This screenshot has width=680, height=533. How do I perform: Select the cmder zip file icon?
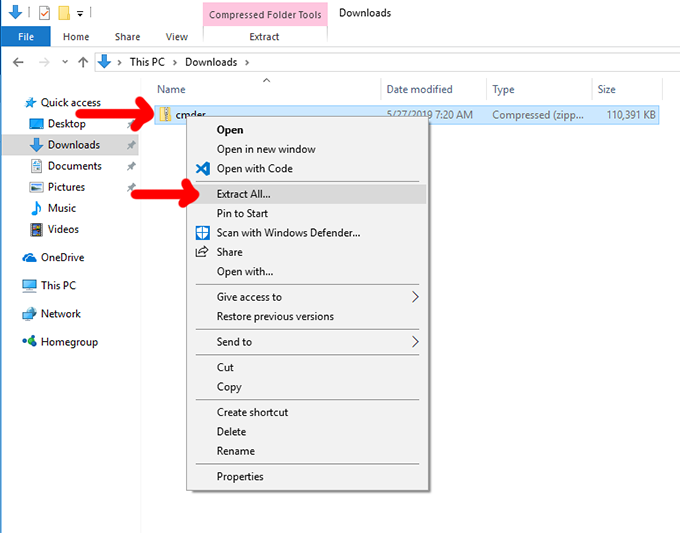[165, 114]
